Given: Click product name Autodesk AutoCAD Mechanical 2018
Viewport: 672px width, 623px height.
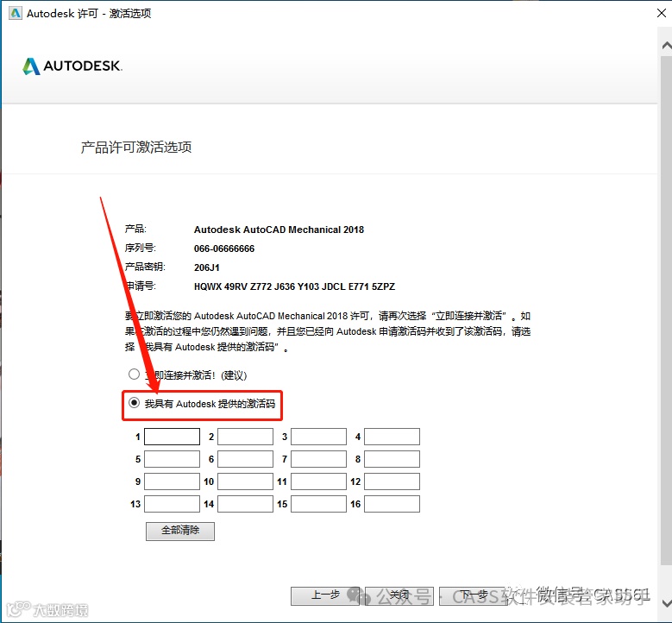Looking at the screenshot, I should [279, 230].
